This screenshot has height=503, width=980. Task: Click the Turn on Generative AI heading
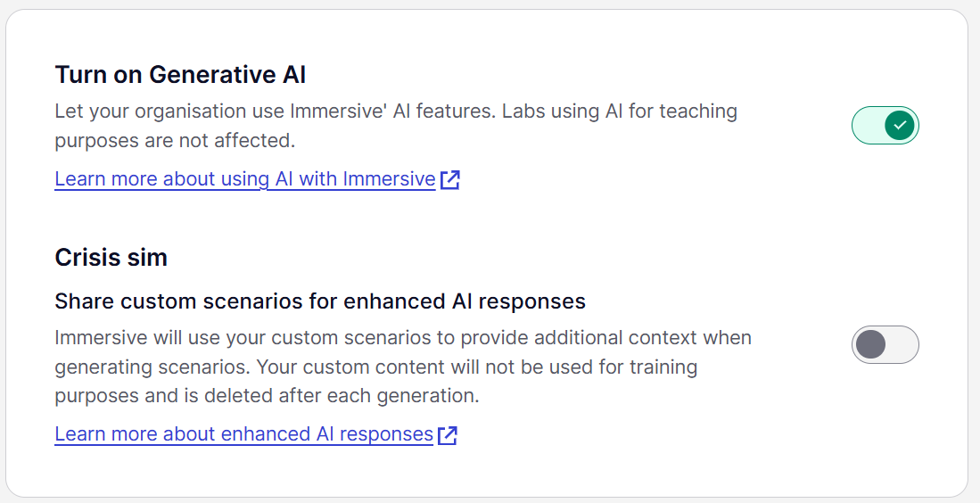(x=181, y=75)
